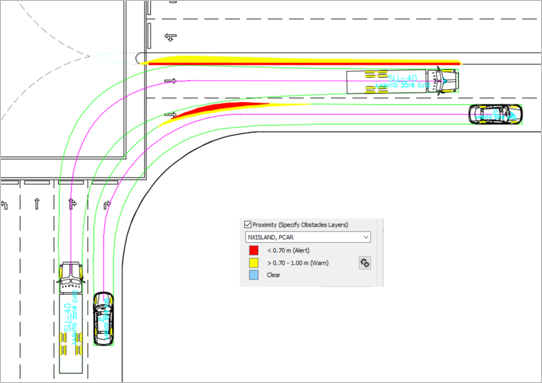The height and width of the screenshot is (383, 542).
Task: Select the '< 0.70 m (Alert)' label
Action: point(288,250)
